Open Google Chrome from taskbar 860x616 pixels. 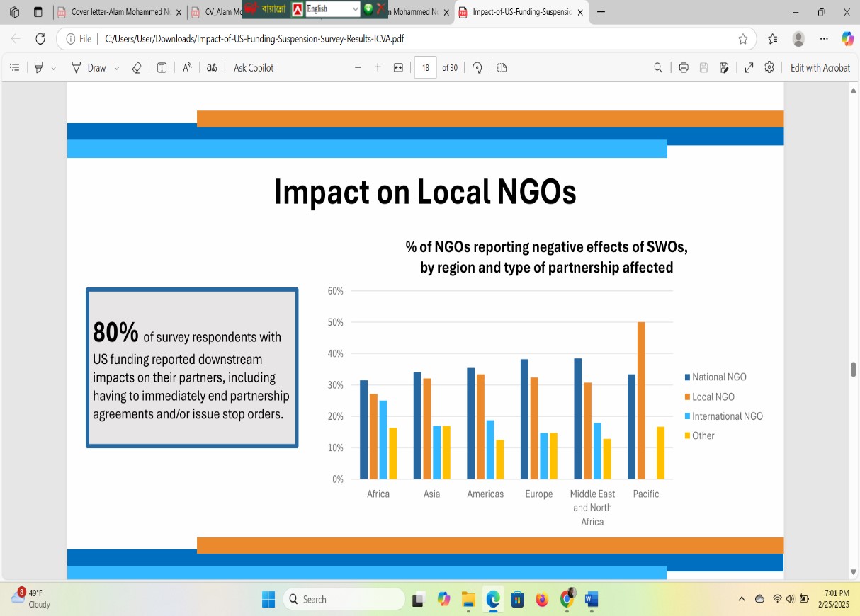tap(567, 600)
